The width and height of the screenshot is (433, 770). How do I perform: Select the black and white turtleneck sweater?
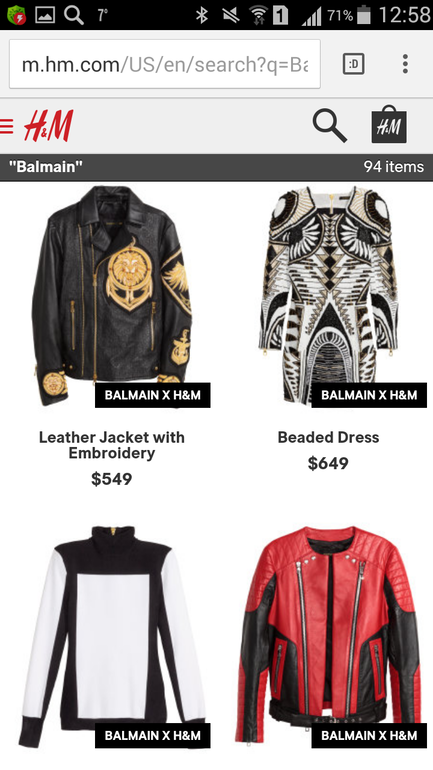coord(112,637)
